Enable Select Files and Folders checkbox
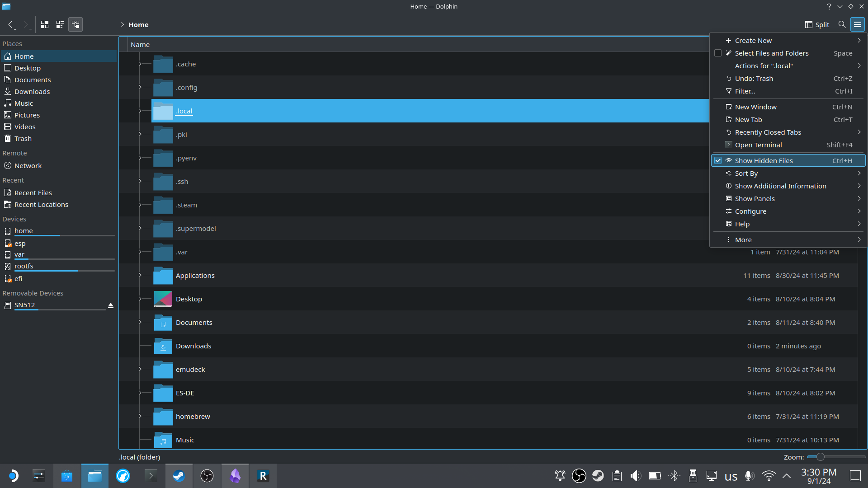868x488 pixels. 718,53
